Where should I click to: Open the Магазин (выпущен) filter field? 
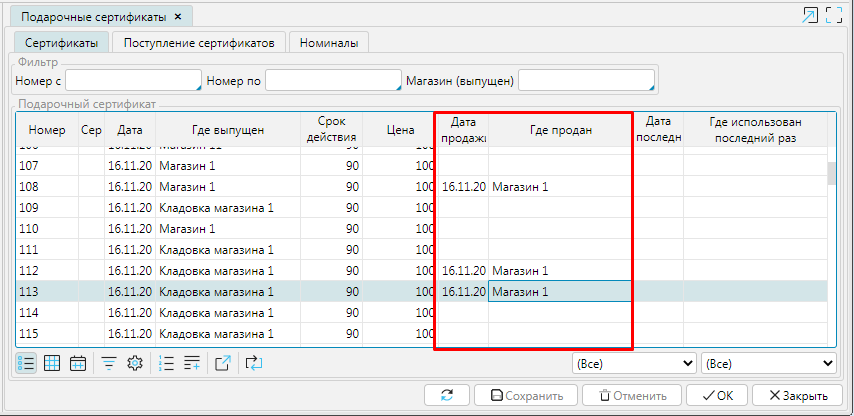coord(586,80)
